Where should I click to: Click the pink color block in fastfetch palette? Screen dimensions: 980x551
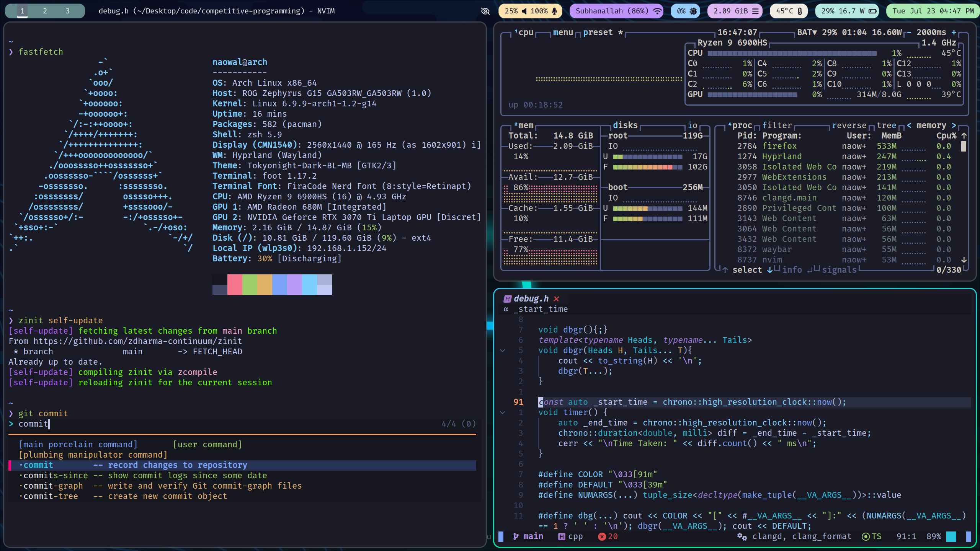click(235, 285)
